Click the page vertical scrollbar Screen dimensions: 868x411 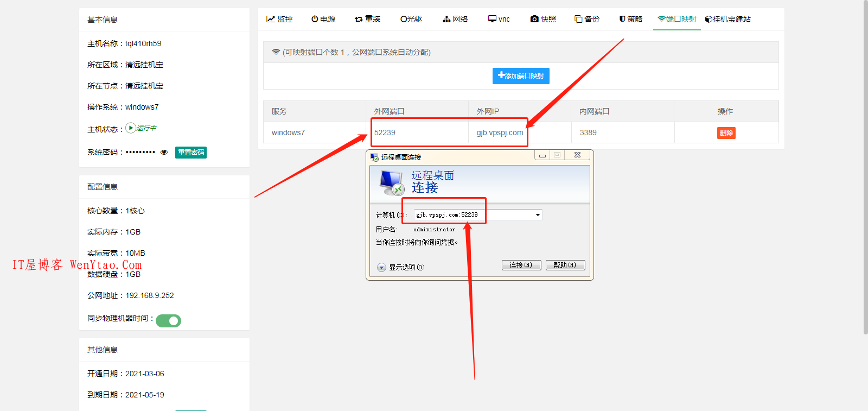[865, 167]
